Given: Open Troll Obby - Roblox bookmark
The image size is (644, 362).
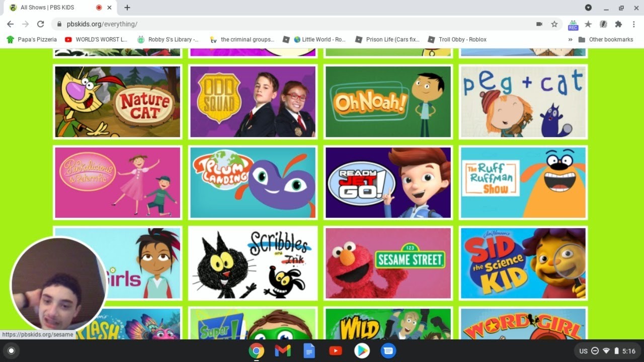Looking at the screenshot, I should coord(457,39).
